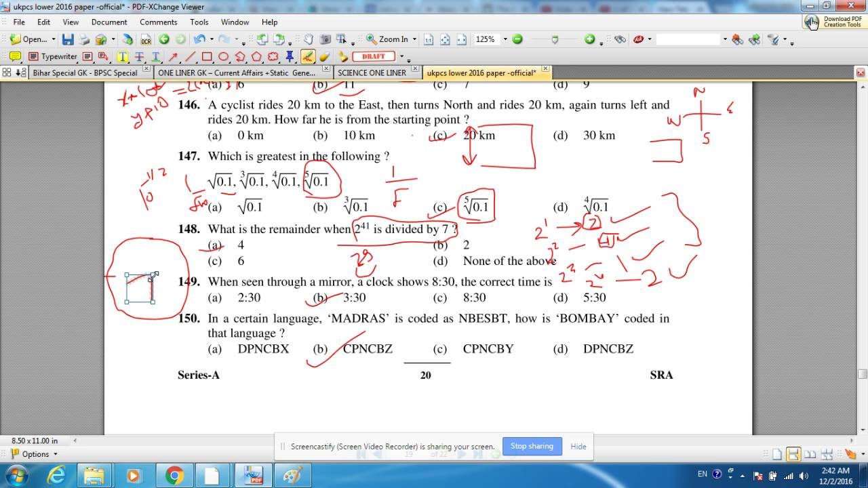Select the Oval drawing tool

tap(223, 56)
